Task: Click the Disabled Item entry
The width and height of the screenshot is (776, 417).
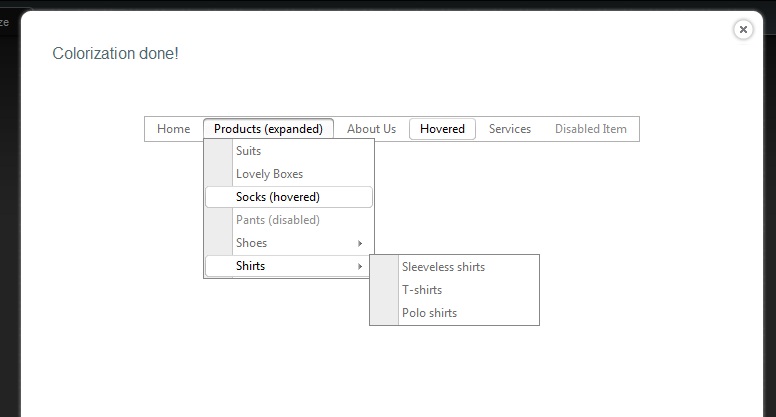Action: (x=590, y=129)
